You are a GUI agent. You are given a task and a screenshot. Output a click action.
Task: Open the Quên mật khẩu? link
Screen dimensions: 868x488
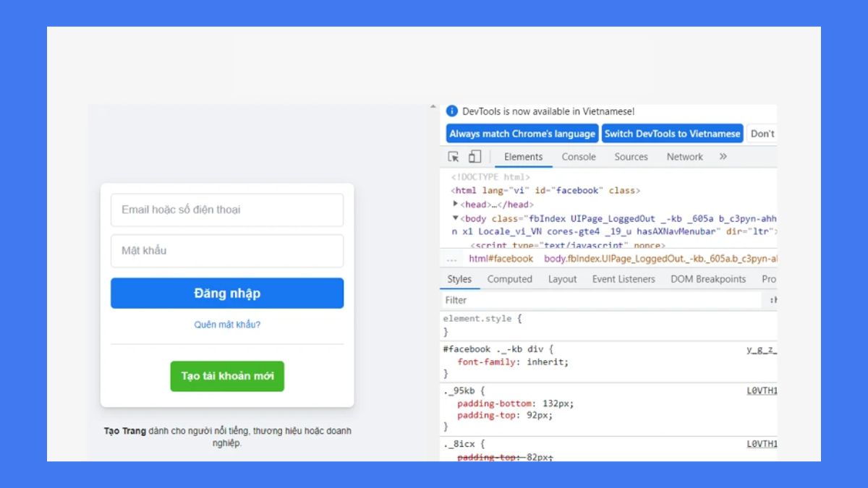tap(227, 325)
